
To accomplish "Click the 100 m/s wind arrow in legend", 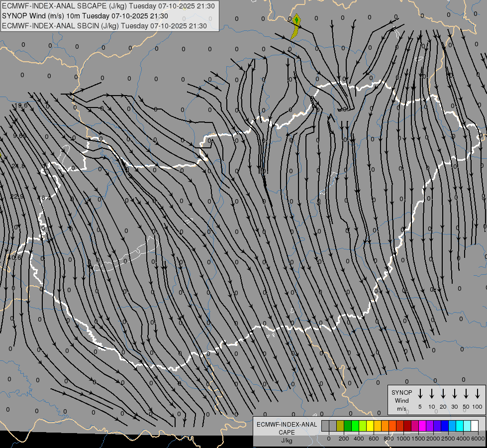I will [478, 394].
